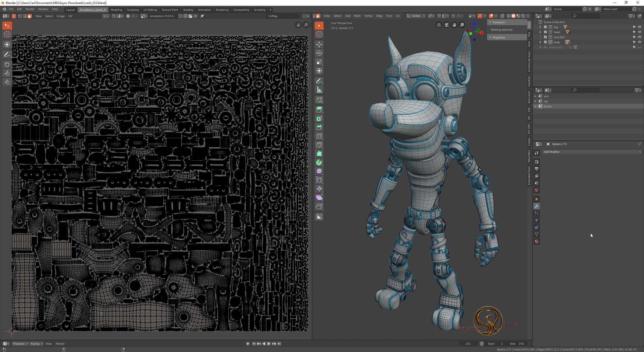Click the Grab tool in UV editor
This screenshot has height=352, width=644.
pos(7,65)
